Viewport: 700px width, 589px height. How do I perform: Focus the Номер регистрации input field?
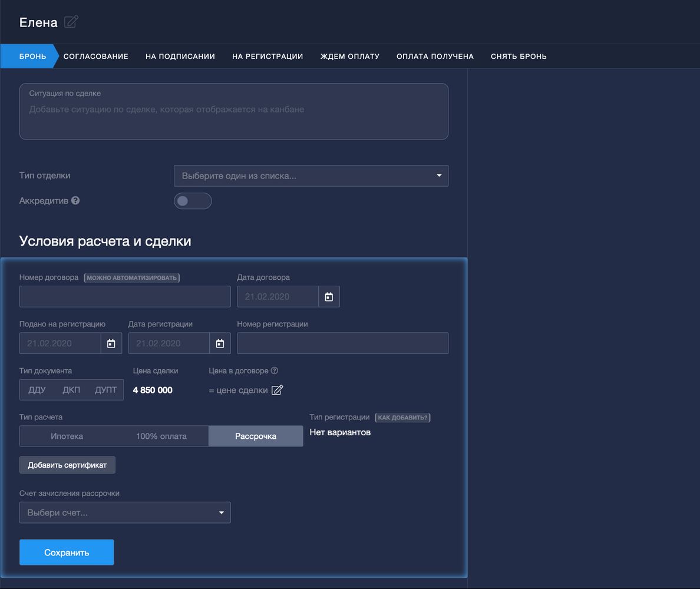[343, 343]
